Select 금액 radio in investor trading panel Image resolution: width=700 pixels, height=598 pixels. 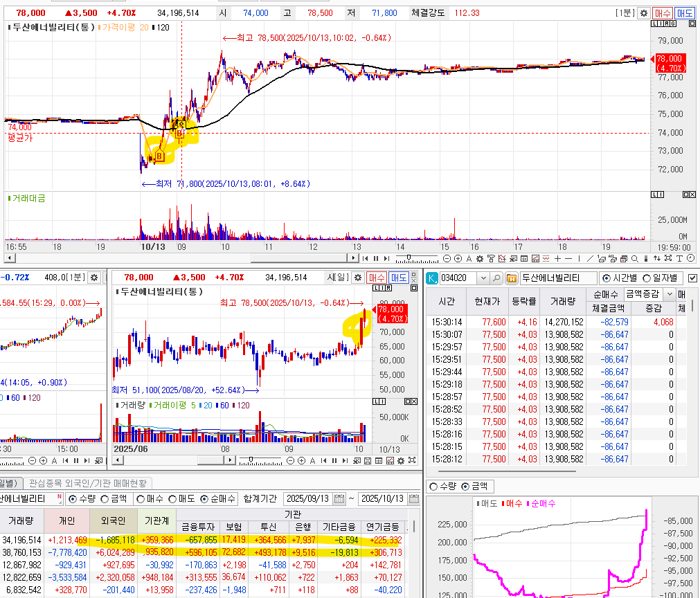pyautogui.click(x=105, y=499)
